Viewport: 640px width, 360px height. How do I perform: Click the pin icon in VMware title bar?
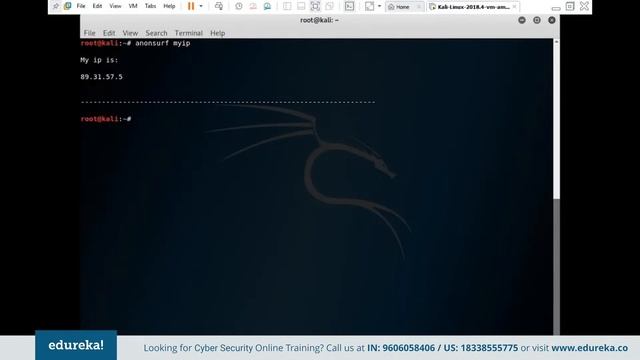tap(56, 6)
